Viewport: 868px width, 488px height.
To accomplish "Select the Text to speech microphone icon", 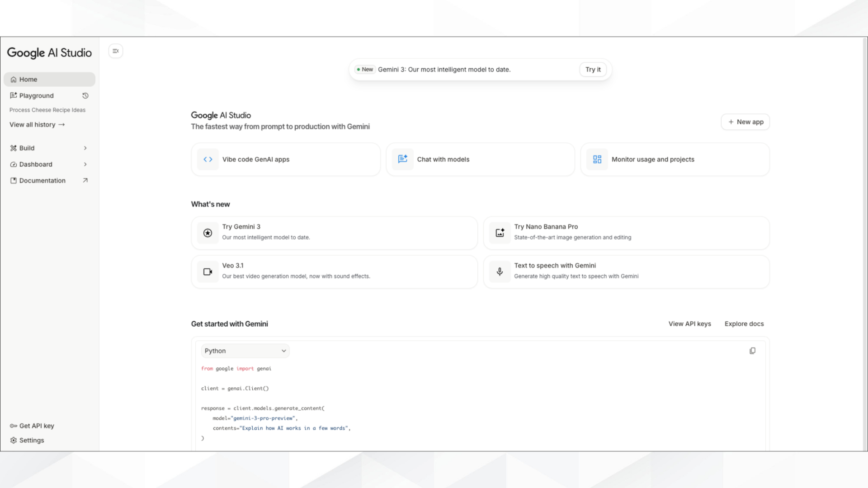I will point(500,272).
